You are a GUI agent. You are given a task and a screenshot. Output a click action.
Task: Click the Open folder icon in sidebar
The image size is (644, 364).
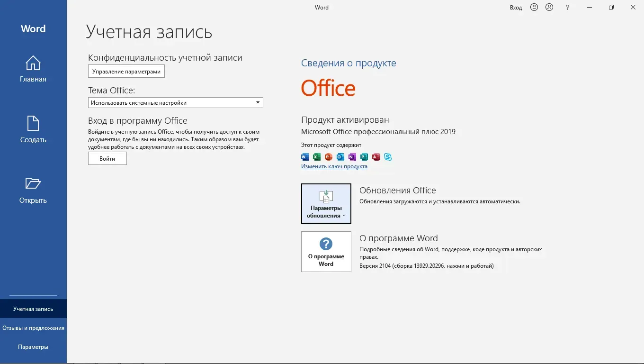[x=33, y=183]
